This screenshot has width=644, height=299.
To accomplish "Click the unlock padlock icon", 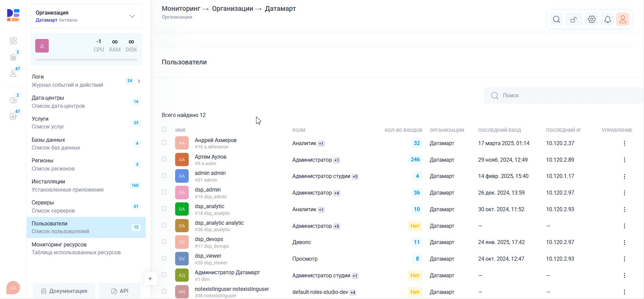I will point(574,19).
